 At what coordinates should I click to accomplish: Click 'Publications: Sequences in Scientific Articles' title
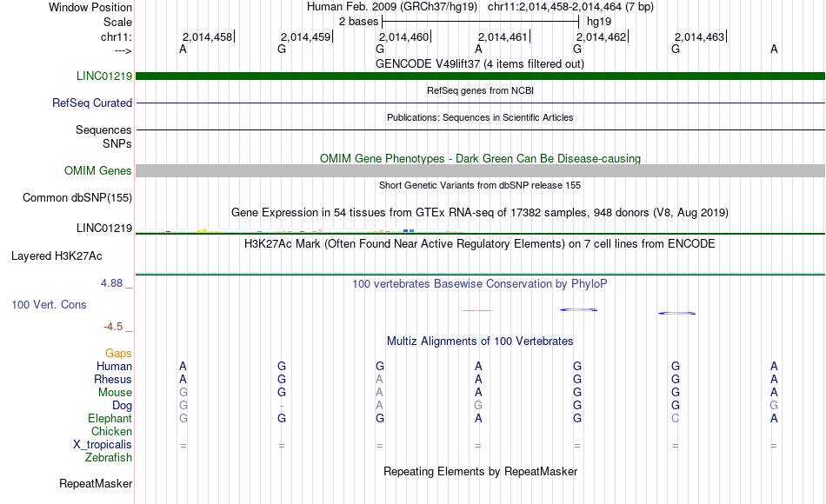480,117
